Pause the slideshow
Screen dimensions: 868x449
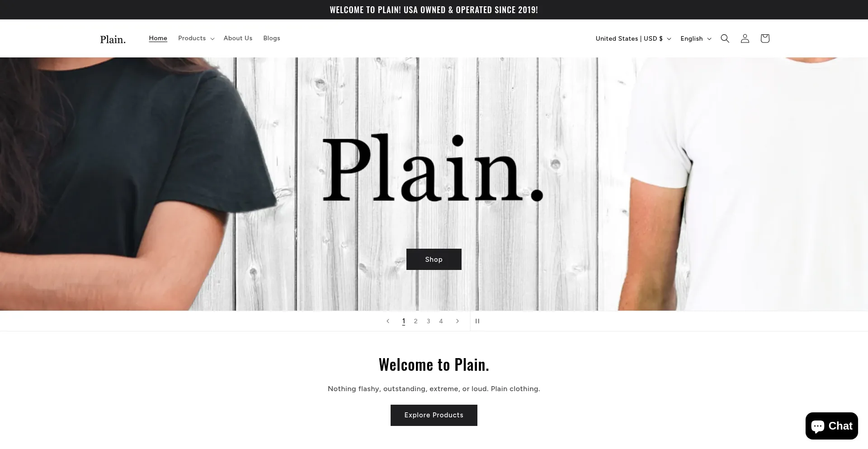(x=477, y=321)
